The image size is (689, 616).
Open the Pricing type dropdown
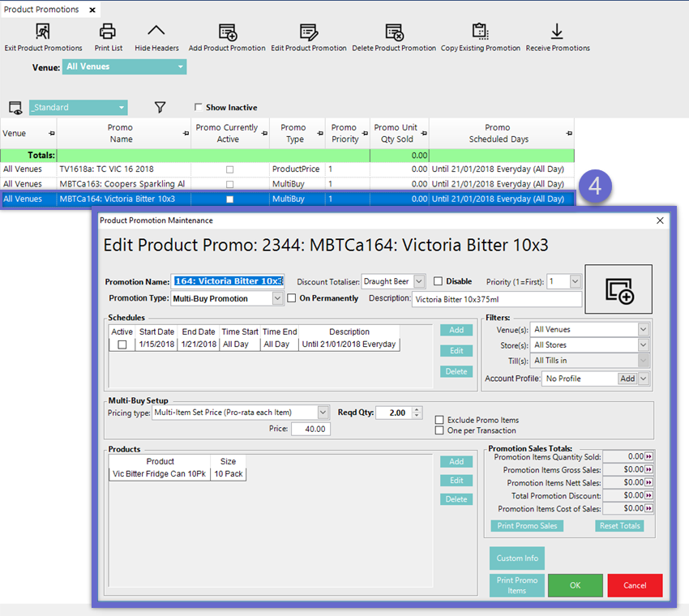323,413
